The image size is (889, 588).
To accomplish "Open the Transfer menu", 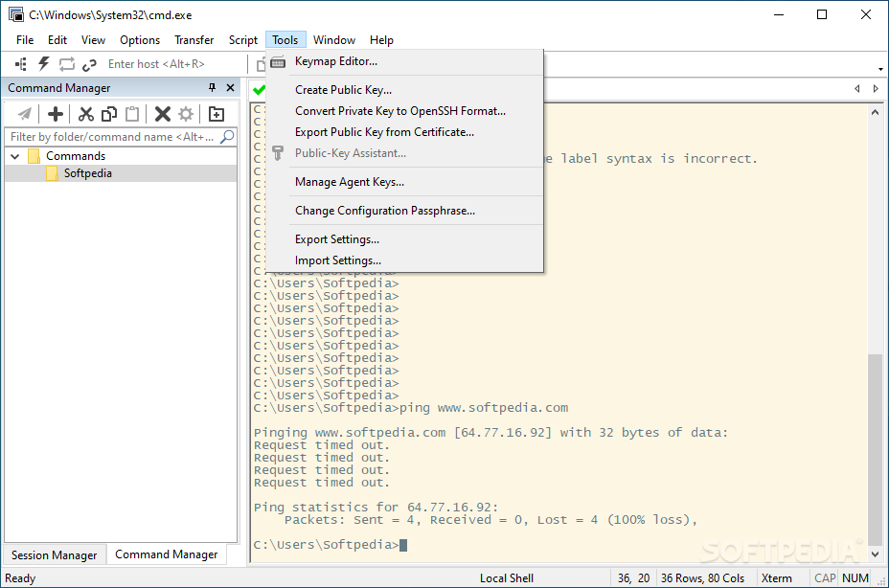I will (194, 40).
